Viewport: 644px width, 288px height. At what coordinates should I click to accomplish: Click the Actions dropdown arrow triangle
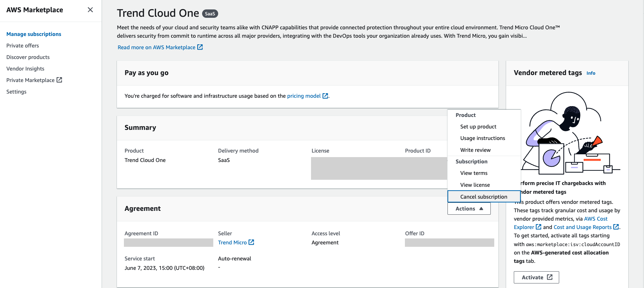[x=481, y=208]
